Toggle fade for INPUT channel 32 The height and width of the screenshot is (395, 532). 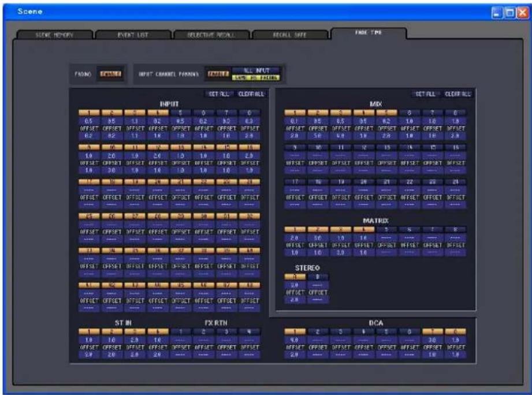tap(250, 216)
